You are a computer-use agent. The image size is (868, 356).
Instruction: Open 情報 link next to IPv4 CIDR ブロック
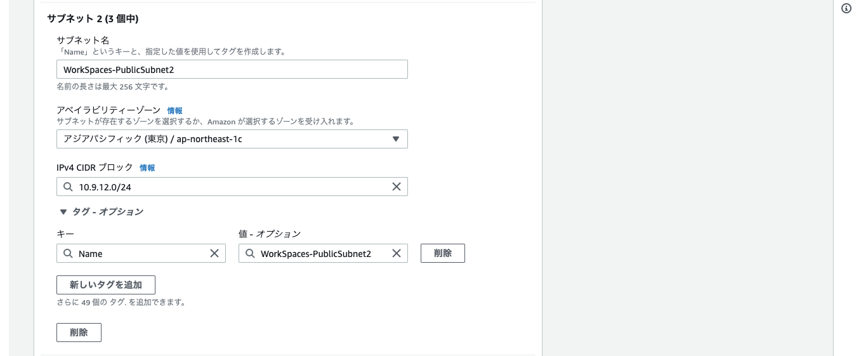coord(147,168)
